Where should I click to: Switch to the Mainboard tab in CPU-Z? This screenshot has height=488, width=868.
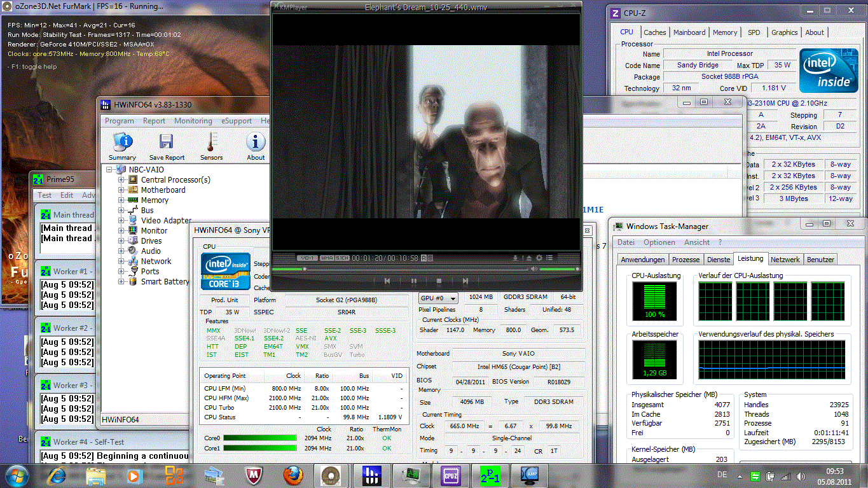coord(689,32)
